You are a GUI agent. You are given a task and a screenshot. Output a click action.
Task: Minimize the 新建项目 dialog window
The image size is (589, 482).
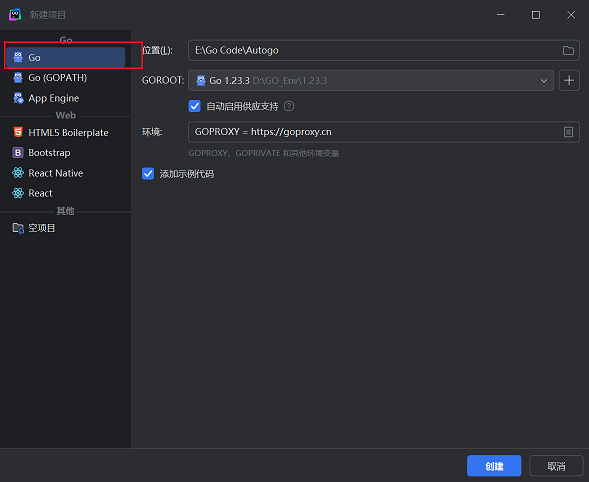coord(500,15)
